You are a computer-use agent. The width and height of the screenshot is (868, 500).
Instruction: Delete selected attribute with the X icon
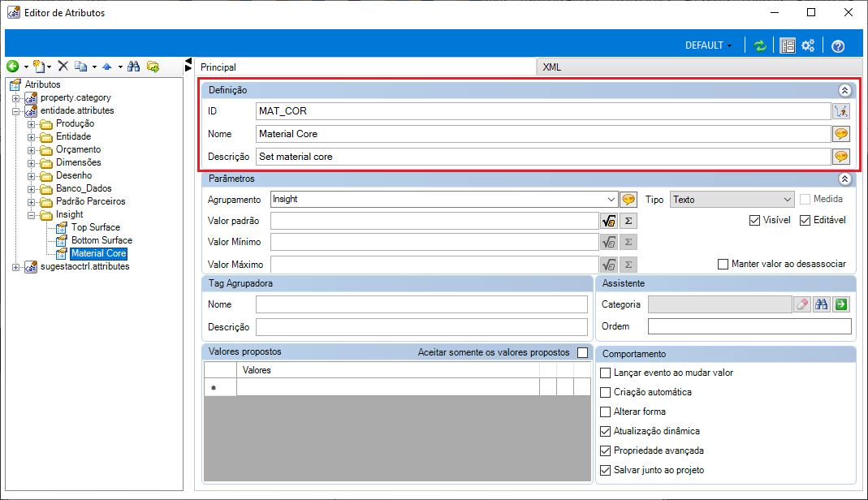tap(63, 67)
